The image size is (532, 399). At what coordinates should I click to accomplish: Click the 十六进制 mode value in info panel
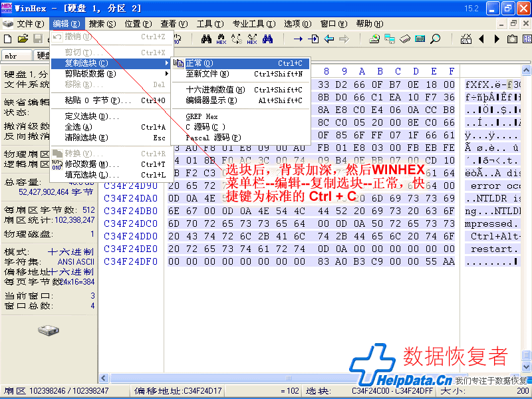tap(70, 252)
